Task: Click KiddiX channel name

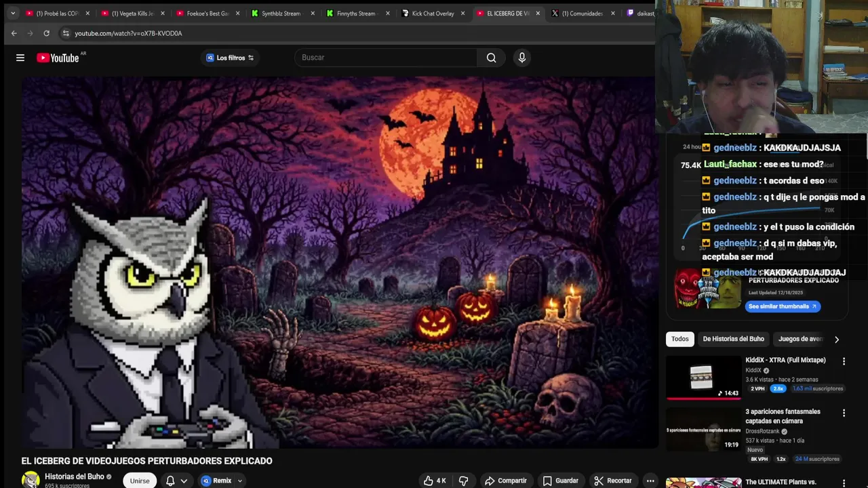Action: [x=753, y=371]
